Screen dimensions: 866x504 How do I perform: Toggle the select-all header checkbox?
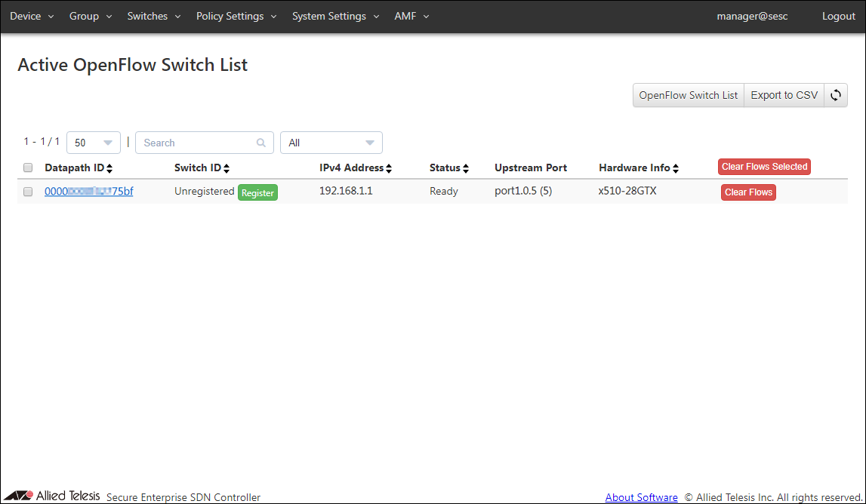pos(28,167)
